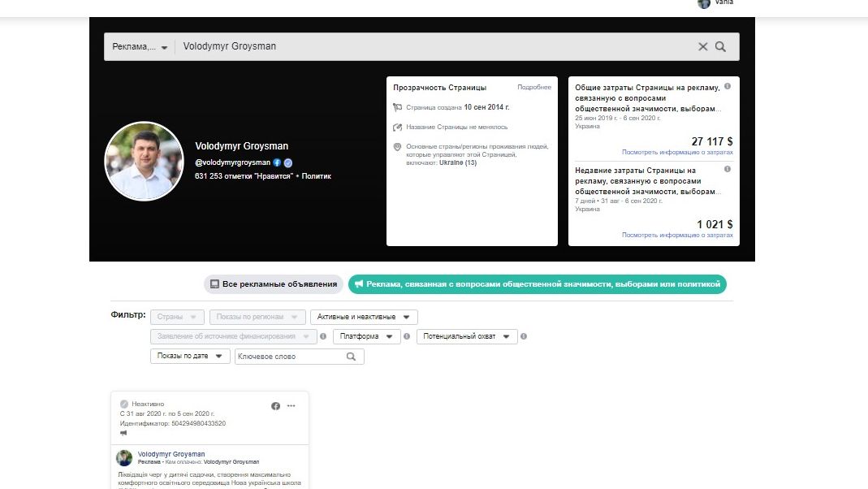
Task: Click the Ключевое слово keyword input field
Action: coord(288,357)
